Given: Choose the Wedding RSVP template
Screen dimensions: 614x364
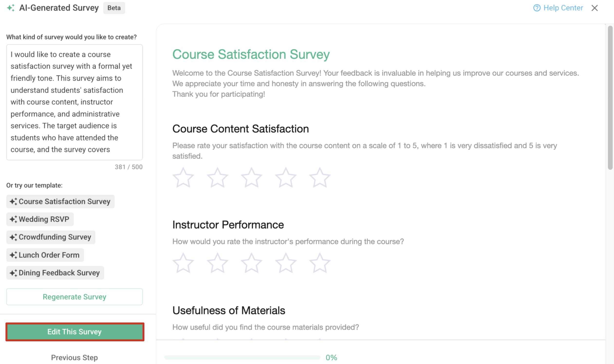Looking at the screenshot, I should pos(40,219).
